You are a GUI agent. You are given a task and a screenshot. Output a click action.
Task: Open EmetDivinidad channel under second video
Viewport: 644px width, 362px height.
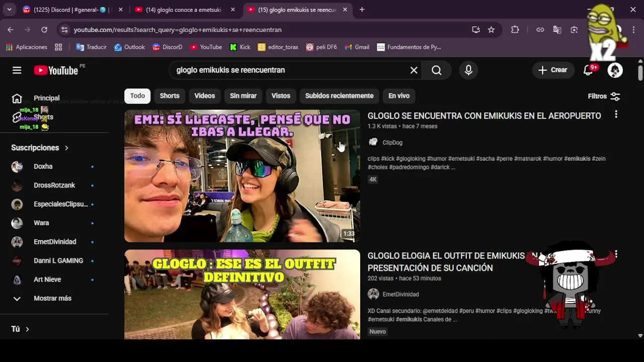400,294
